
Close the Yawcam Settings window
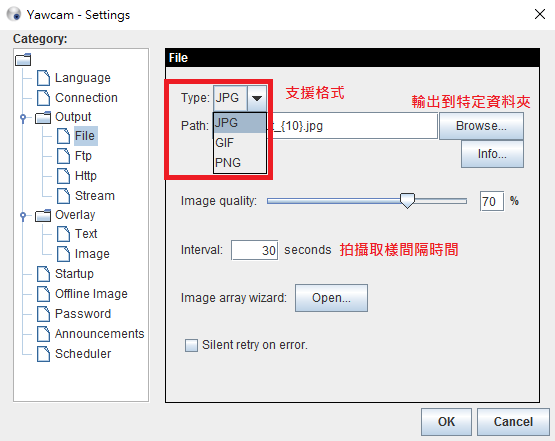[x=540, y=15]
